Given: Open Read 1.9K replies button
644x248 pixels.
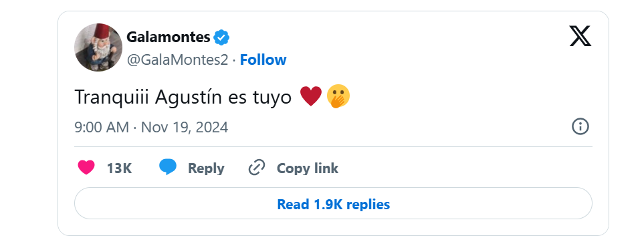Looking at the screenshot, I should tap(333, 204).
